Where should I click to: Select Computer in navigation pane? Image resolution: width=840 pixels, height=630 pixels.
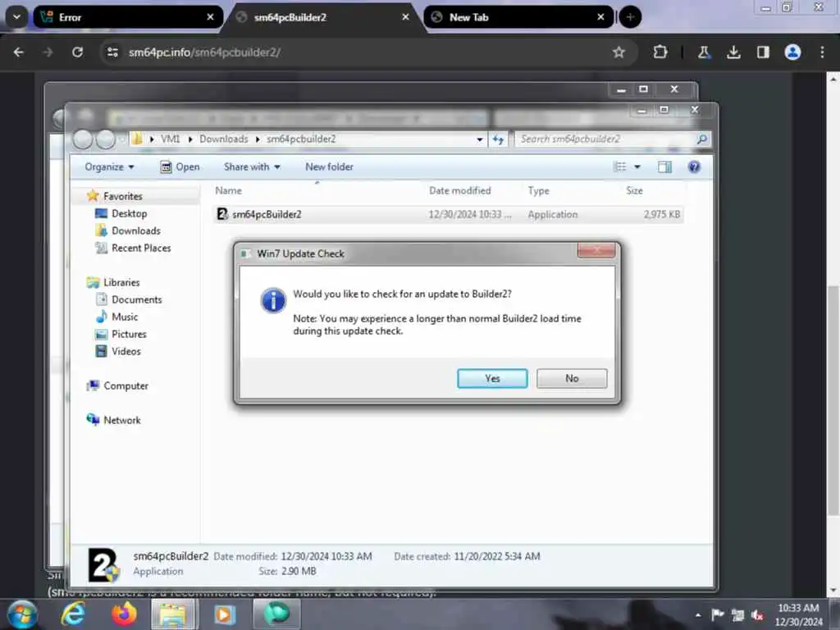[x=126, y=386]
